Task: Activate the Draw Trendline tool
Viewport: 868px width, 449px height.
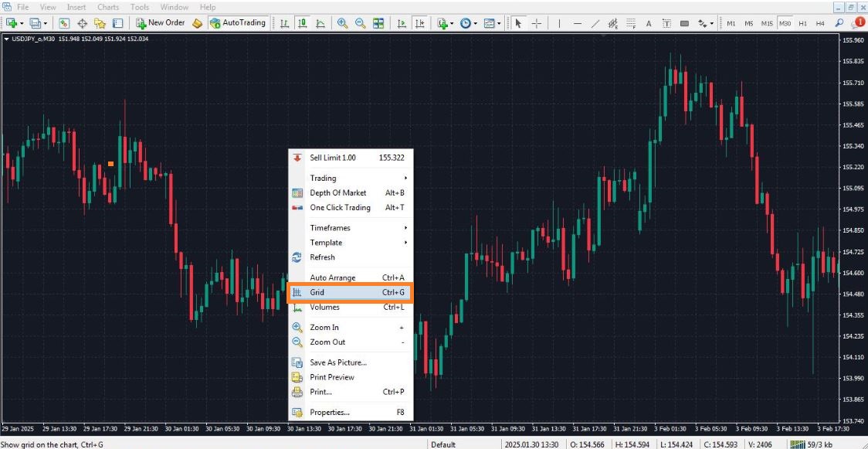Action: pos(595,23)
